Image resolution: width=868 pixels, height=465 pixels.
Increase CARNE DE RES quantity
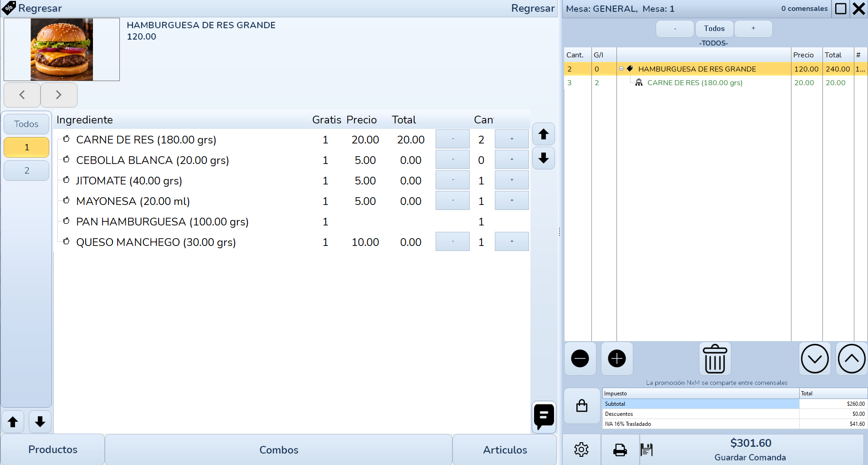point(512,139)
